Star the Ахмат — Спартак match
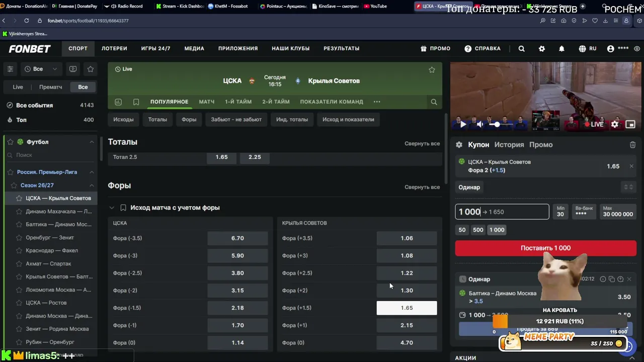The height and width of the screenshot is (362, 644). pos(19,264)
